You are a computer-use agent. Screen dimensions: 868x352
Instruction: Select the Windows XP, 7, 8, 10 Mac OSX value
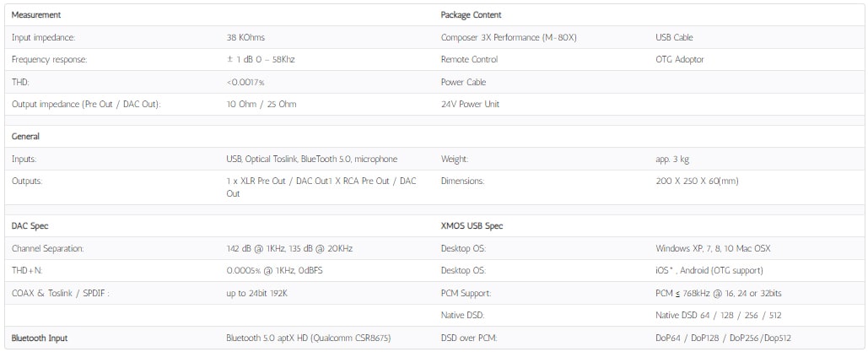point(713,248)
